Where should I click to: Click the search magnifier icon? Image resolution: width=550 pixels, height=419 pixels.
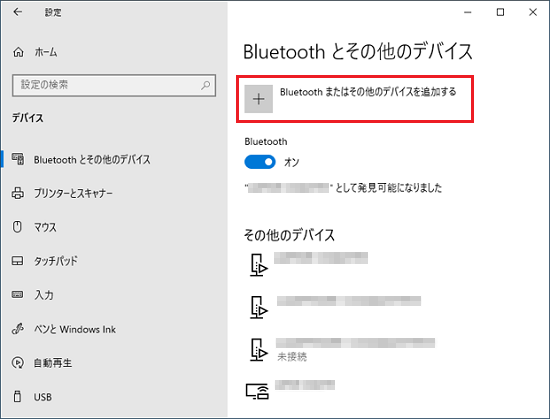[x=206, y=85]
